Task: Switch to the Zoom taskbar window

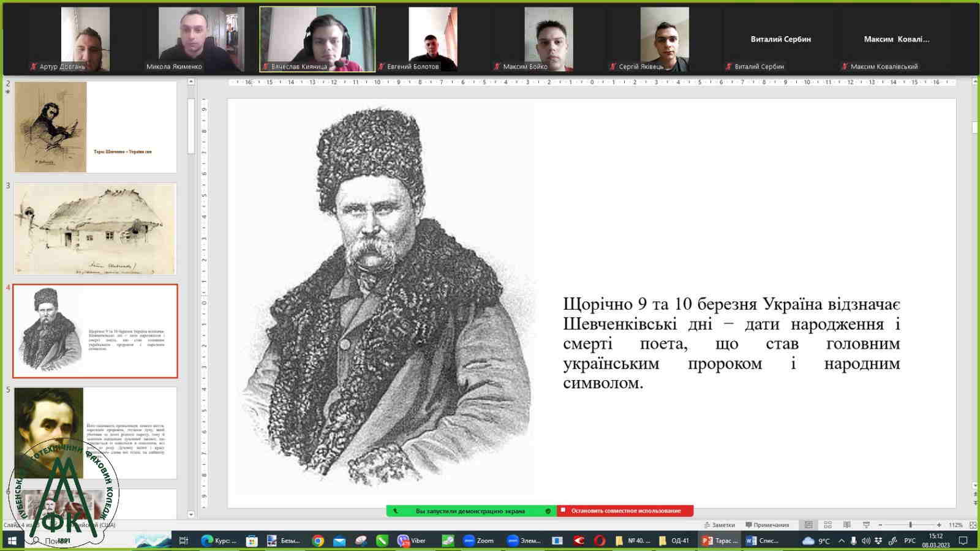Action: (x=478, y=541)
